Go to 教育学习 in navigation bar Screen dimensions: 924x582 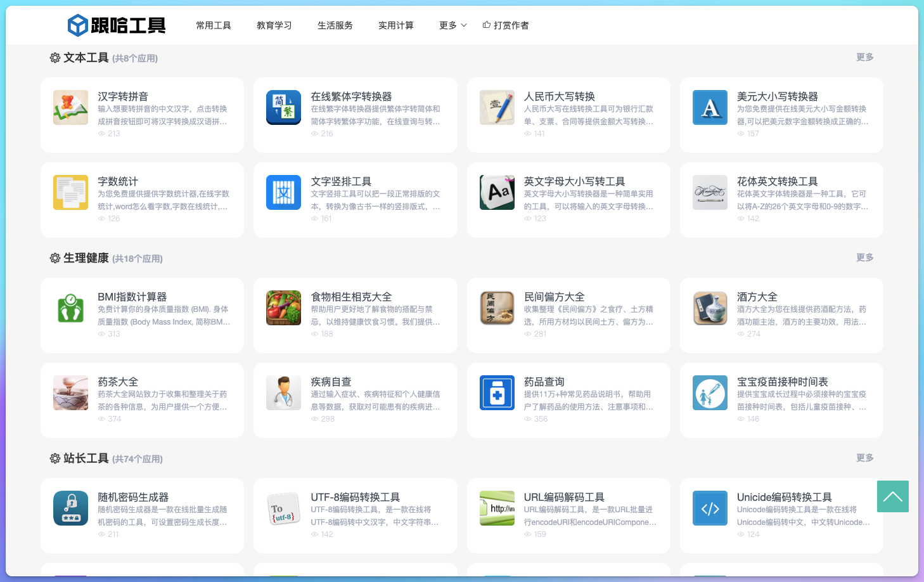274,25
